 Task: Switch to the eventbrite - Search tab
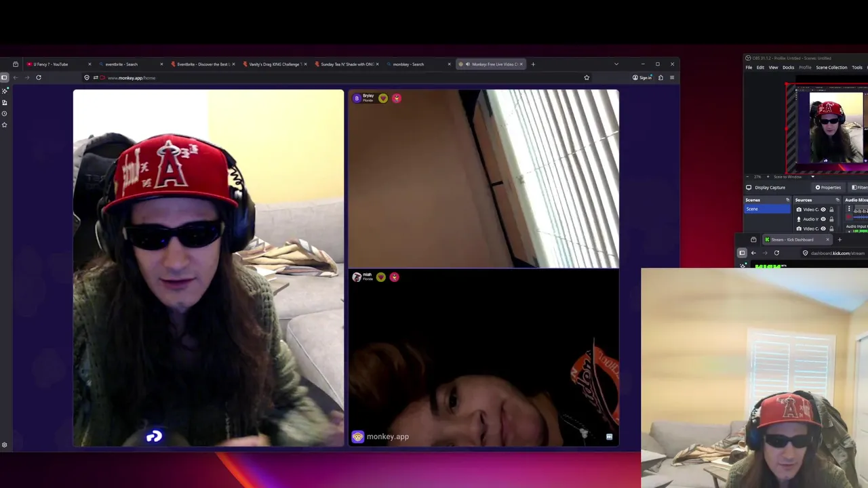click(131, 64)
